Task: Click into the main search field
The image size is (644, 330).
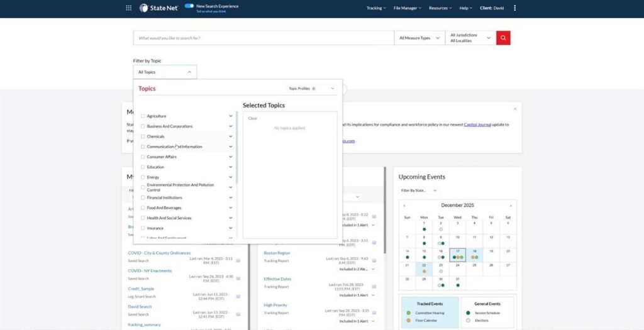Action: tap(263, 38)
